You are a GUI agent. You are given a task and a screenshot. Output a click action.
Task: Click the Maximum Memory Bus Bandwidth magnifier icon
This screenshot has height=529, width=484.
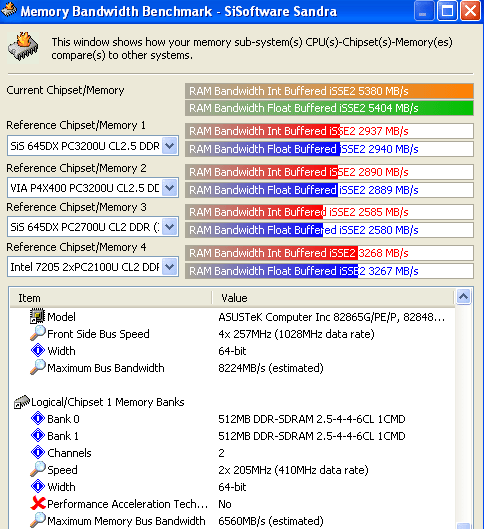coord(37,520)
